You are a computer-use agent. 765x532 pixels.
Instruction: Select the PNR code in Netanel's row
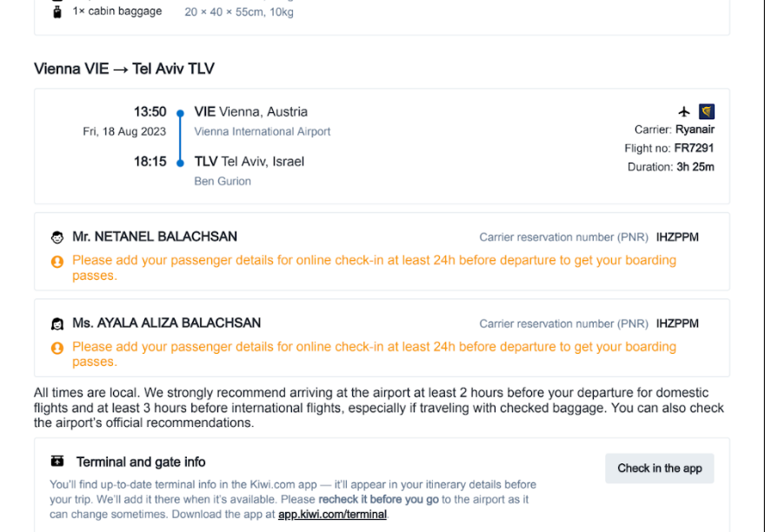click(677, 237)
